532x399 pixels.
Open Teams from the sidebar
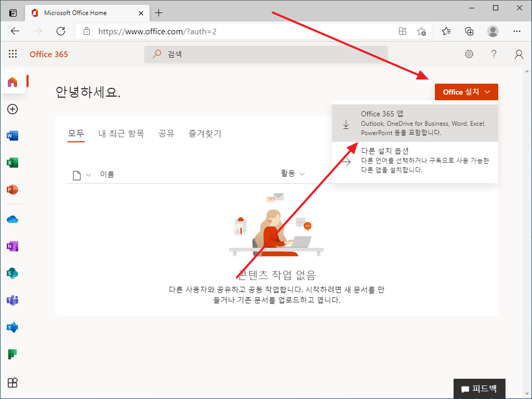point(12,300)
